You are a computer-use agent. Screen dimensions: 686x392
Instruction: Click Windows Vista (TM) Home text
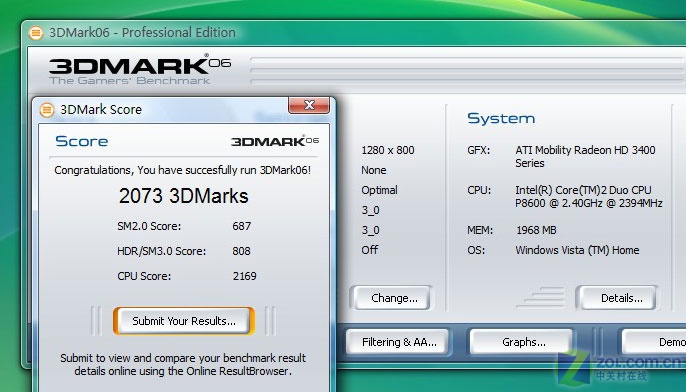click(x=577, y=250)
